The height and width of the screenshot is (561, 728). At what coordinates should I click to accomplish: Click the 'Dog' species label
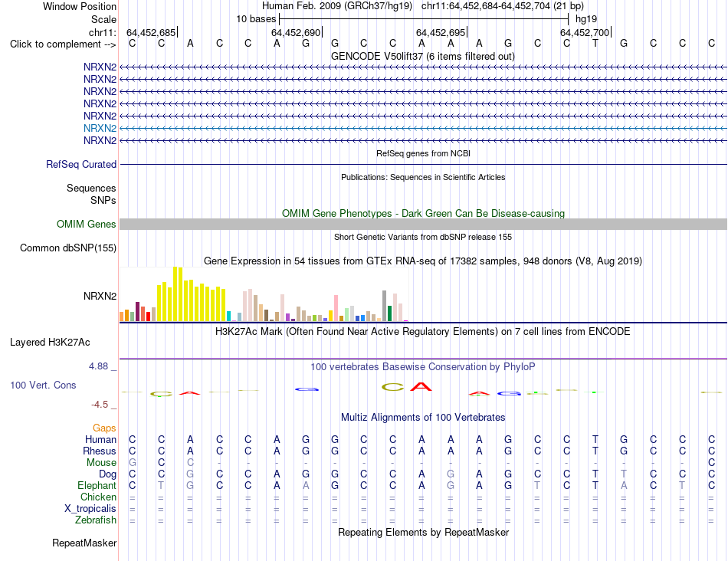tap(107, 474)
